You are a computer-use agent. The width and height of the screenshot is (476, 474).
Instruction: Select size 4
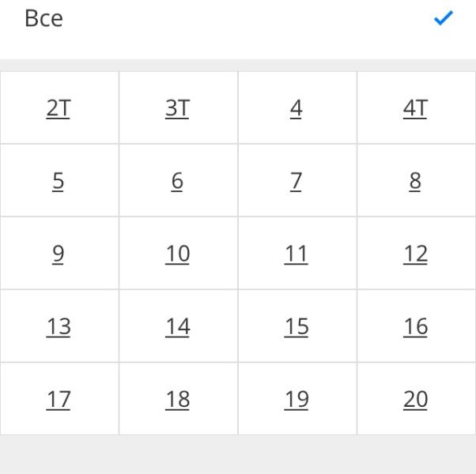click(297, 109)
